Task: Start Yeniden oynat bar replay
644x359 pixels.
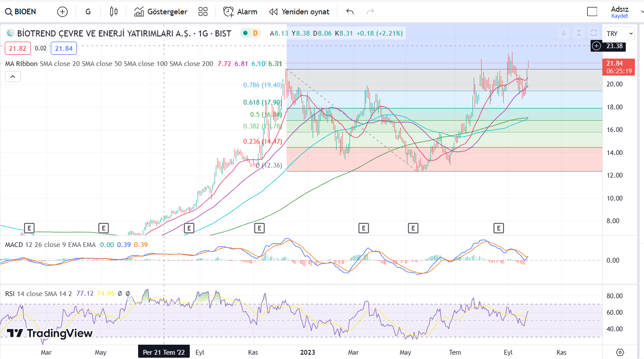Action: [299, 12]
